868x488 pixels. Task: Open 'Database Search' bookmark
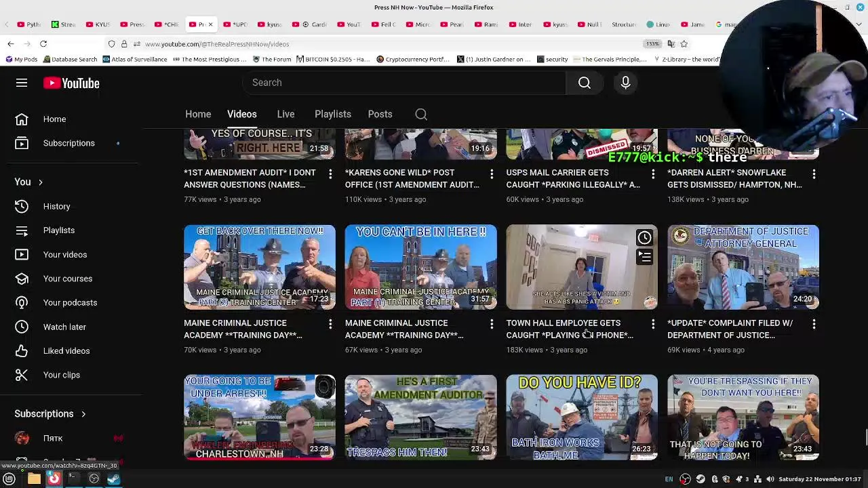[x=71, y=60]
